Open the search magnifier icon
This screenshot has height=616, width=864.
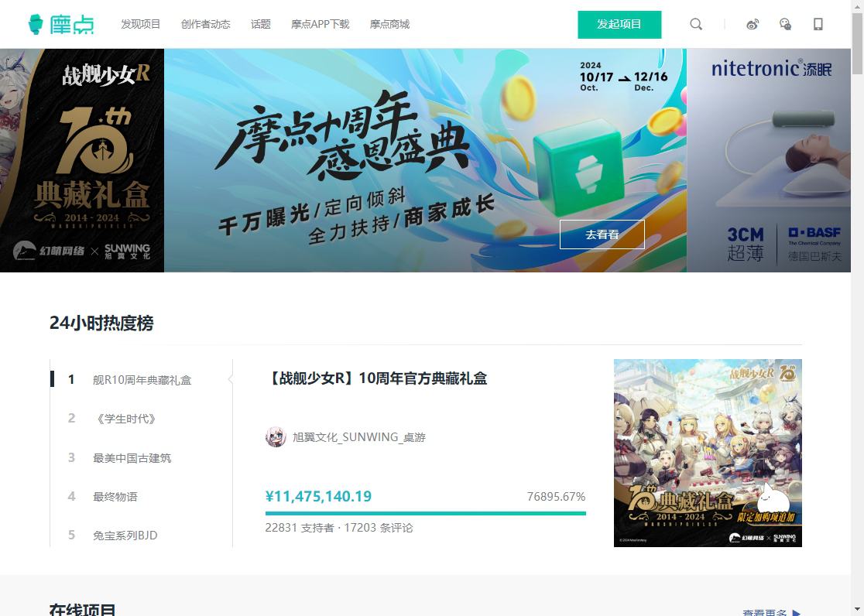click(696, 24)
